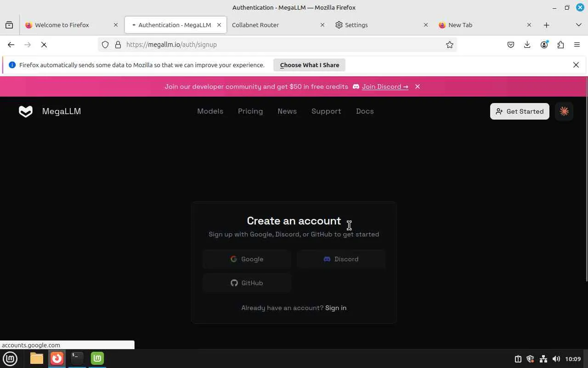Close the Collabnet Router tab
Image resolution: width=588 pixels, height=368 pixels.
coord(322,25)
